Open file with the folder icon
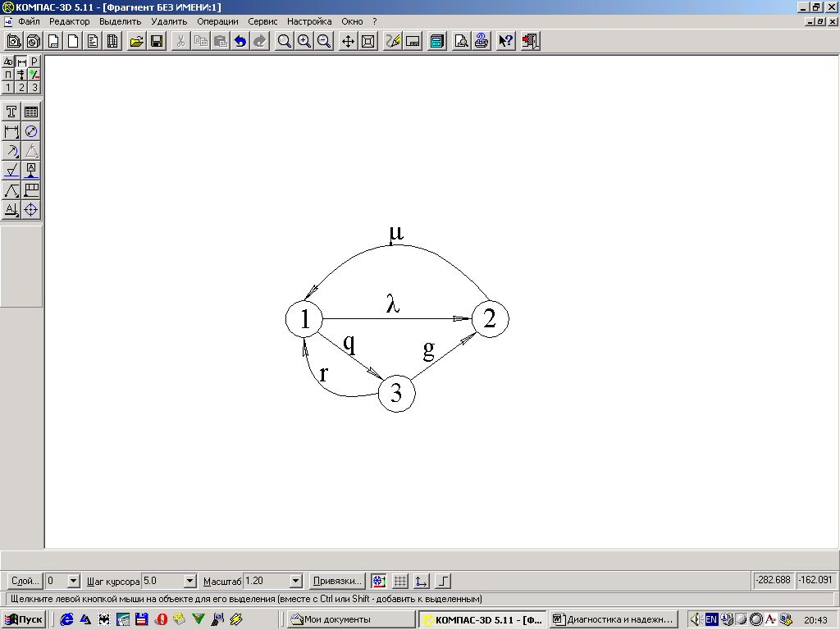This screenshot has height=630, width=840. [x=137, y=41]
